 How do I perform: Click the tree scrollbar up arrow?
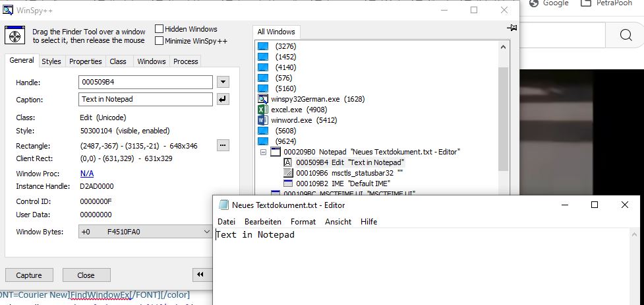(x=503, y=47)
